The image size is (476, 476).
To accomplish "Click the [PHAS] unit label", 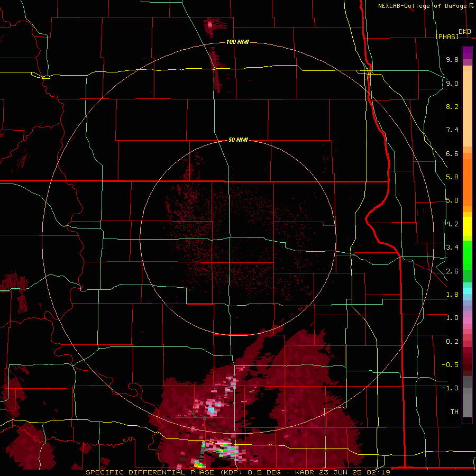I will tap(447, 36).
